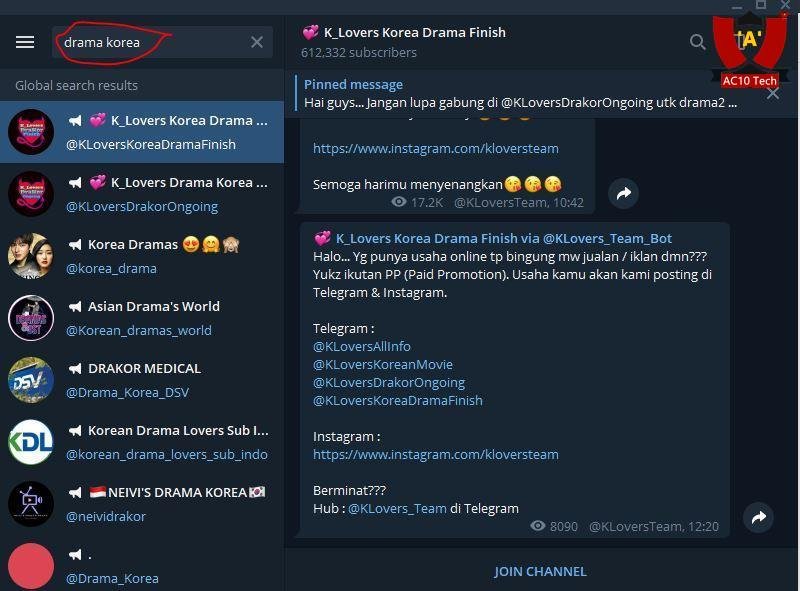The height and width of the screenshot is (591, 800).
Task: Click the K_Lovers channel avatar in search results
Action: [31, 132]
